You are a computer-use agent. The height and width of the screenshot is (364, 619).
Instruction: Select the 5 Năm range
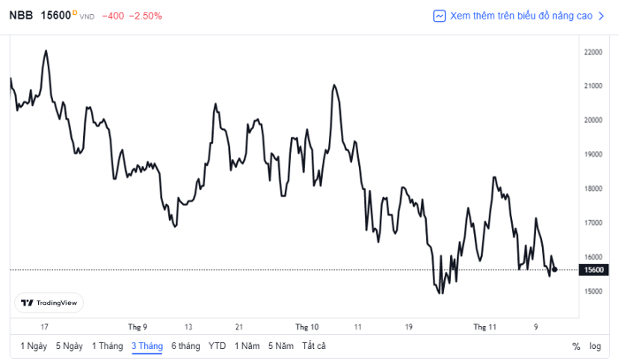tap(280, 346)
